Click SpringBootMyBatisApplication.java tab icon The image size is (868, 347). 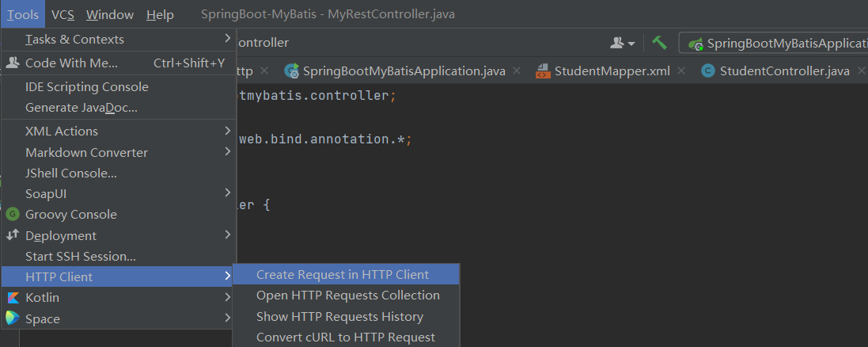pos(292,71)
